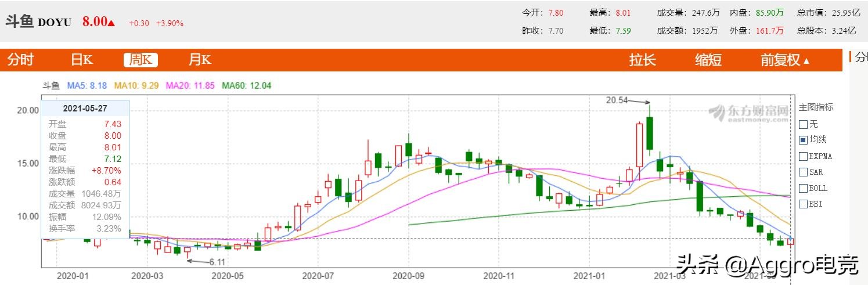Click the current price 8.00
The width and height of the screenshot is (868, 285).
[x=95, y=21]
